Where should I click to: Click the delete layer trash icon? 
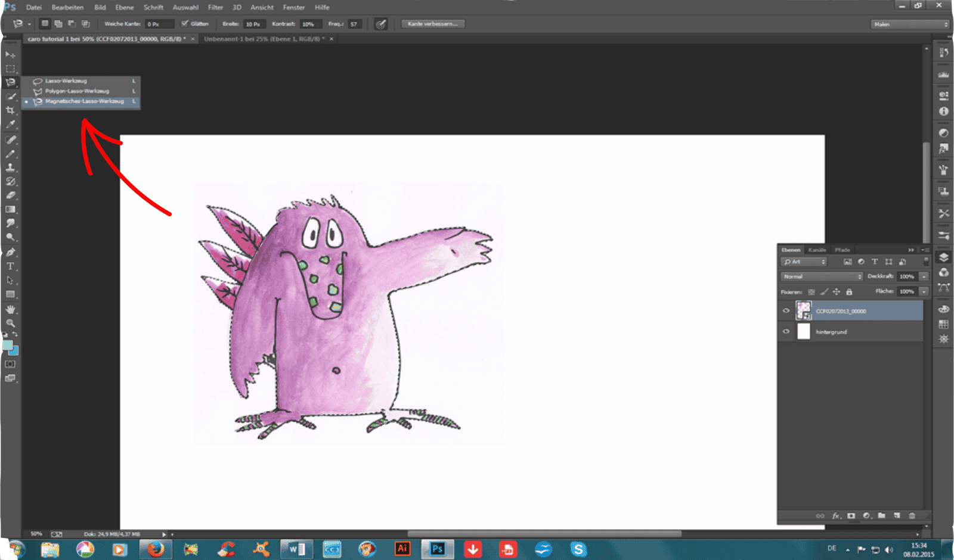click(912, 516)
